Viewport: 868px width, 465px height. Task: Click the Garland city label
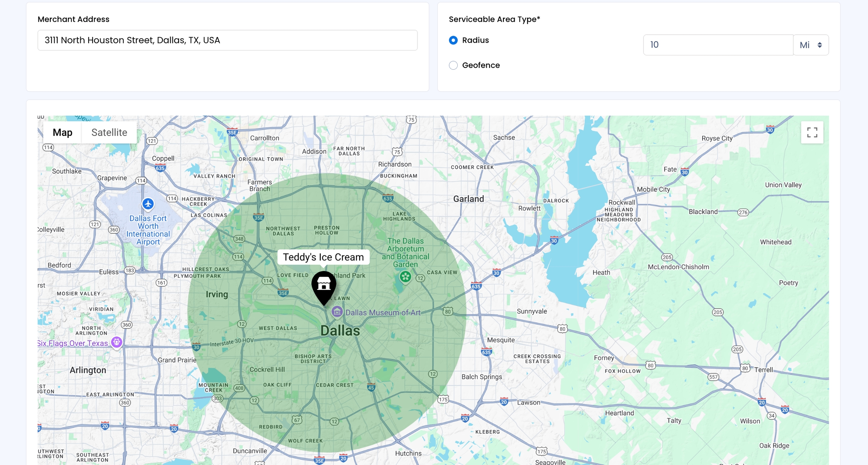pyautogui.click(x=468, y=199)
